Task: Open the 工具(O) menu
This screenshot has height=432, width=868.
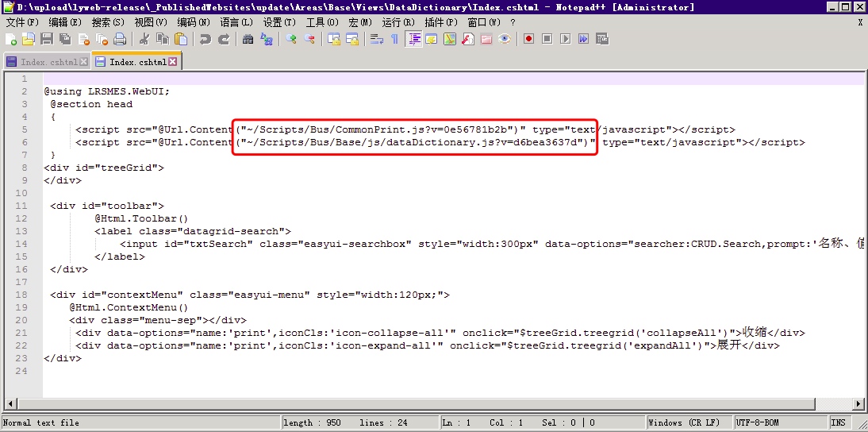Action: (322, 22)
